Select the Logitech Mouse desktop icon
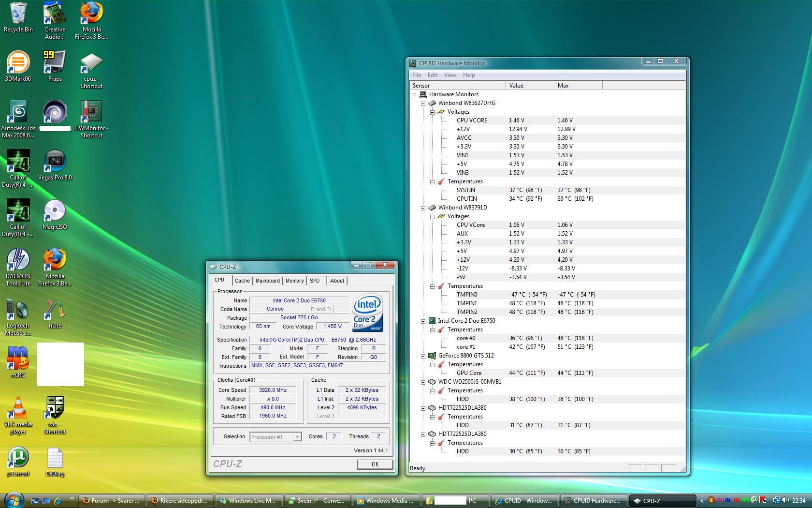This screenshot has height=508, width=812. point(18,317)
